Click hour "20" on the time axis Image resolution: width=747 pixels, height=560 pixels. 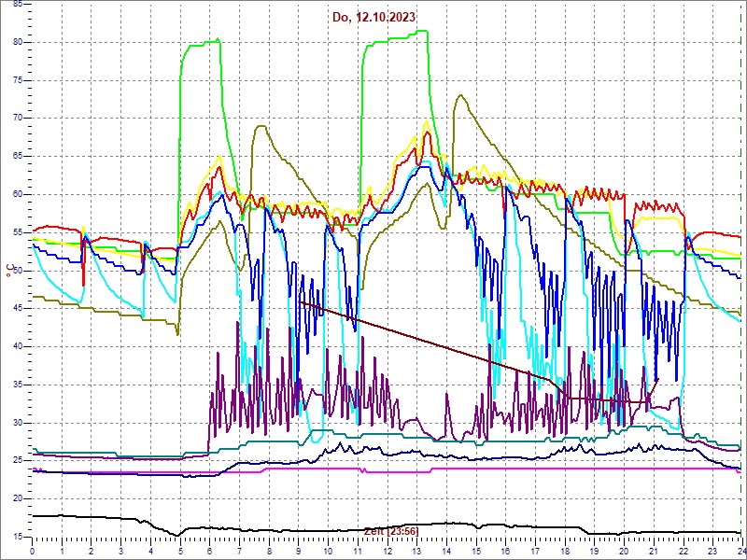(623, 551)
